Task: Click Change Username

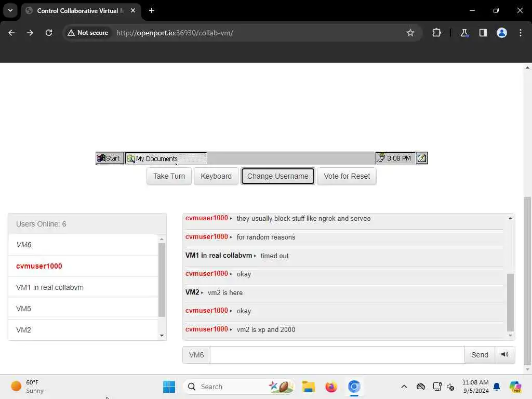Action: 277,176
